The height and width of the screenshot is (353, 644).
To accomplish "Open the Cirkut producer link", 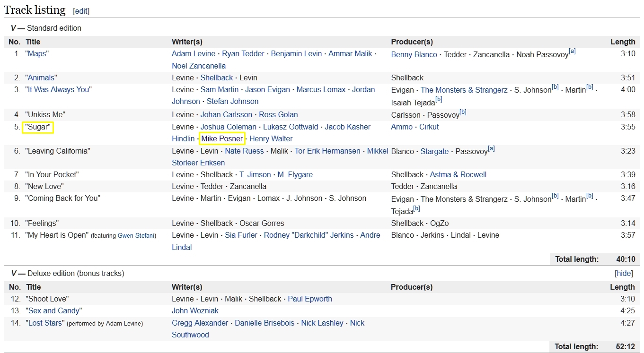I will tap(429, 127).
